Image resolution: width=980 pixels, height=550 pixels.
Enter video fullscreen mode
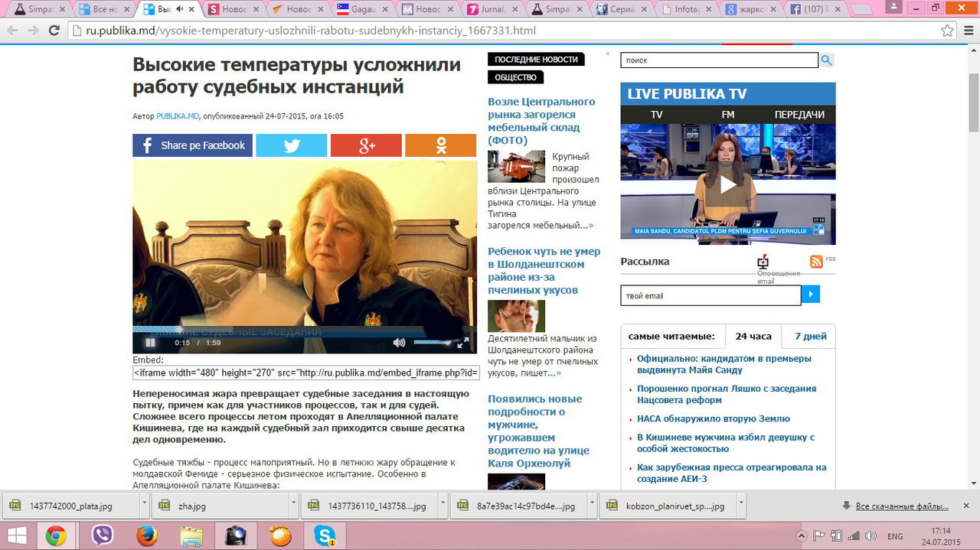(x=462, y=343)
